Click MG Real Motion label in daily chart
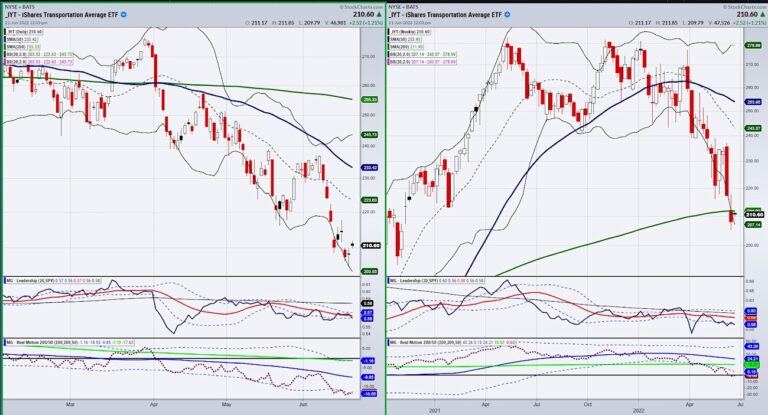 pos(70,342)
